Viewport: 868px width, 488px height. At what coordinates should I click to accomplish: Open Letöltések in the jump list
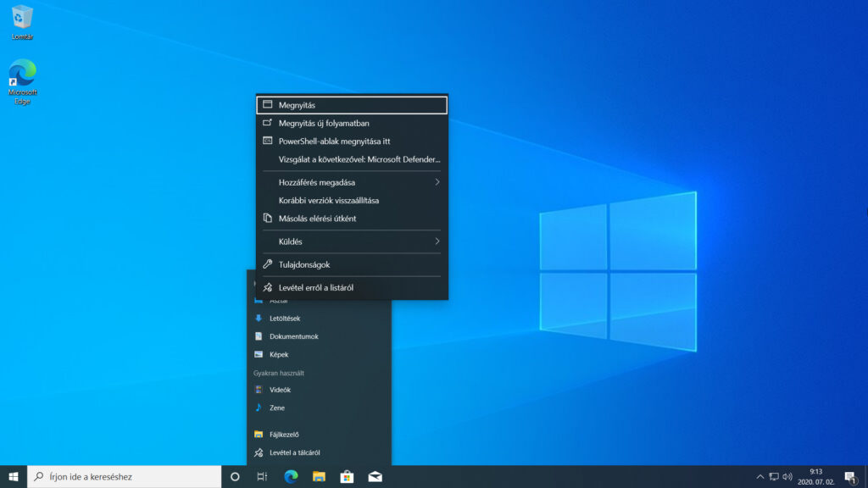tap(319, 319)
